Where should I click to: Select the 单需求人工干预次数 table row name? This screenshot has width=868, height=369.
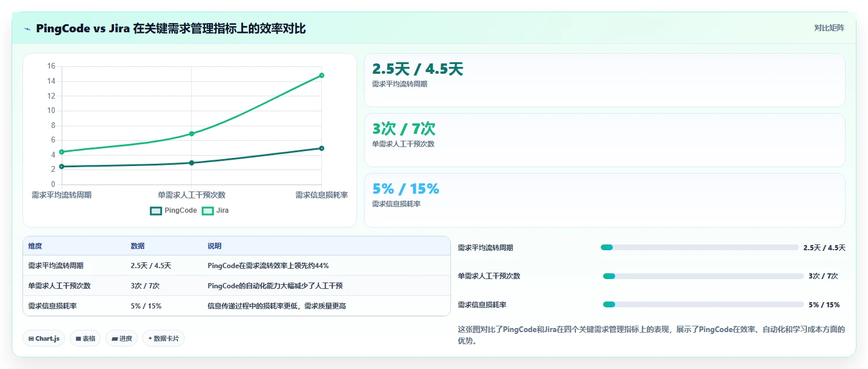(59, 286)
